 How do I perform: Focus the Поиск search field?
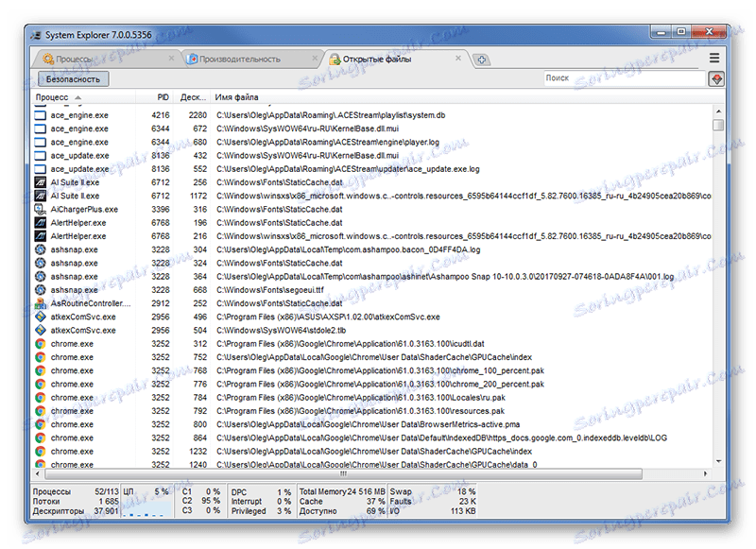point(624,78)
